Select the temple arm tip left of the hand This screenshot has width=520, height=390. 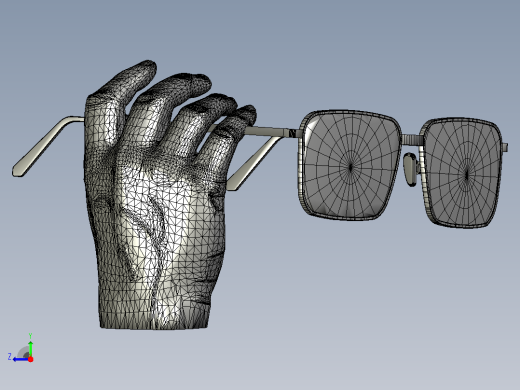point(47,146)
